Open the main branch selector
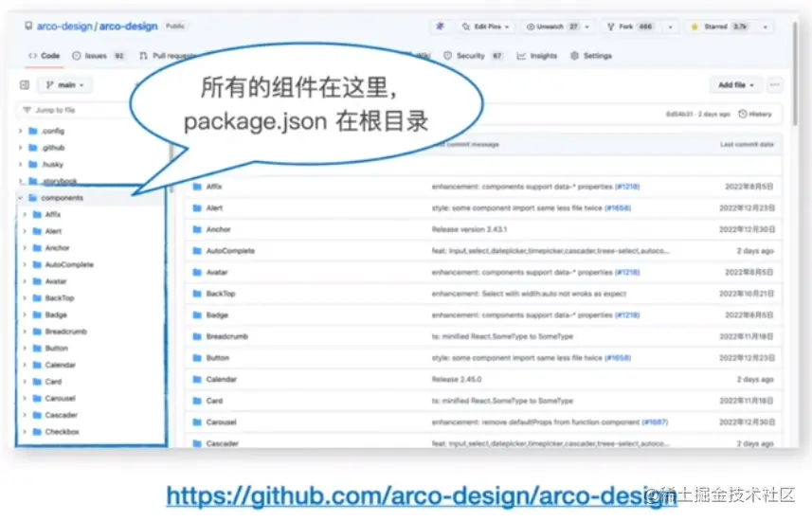The height and width of the screenshot is (521, 812). 64,84
